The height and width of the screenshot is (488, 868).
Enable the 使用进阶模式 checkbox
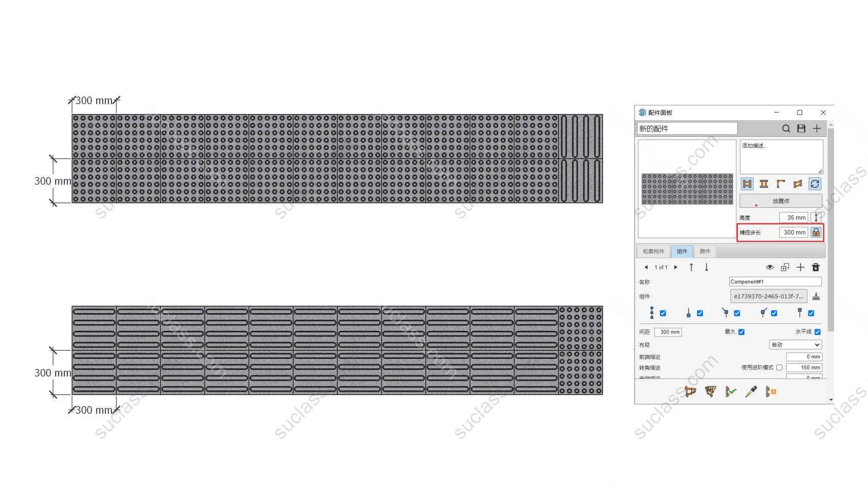[x=779, y=368]
